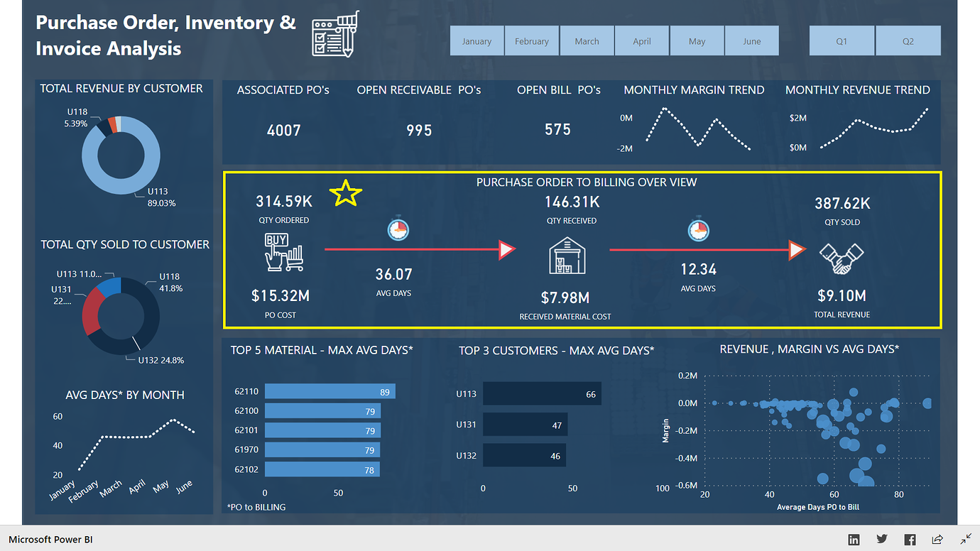This screenshot has width=980, height=551.
Task: Click the Microsoft Power BI link
Action: click(50, 540)
